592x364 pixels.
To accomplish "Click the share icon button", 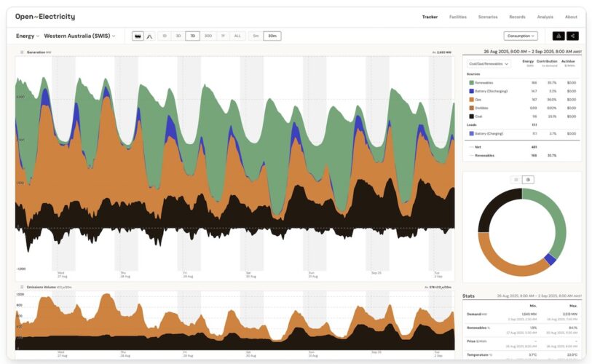I will 573,36.
